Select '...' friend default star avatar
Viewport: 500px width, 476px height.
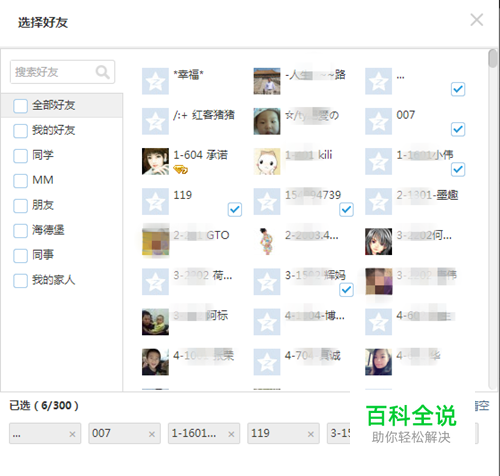tap(378, 81)
